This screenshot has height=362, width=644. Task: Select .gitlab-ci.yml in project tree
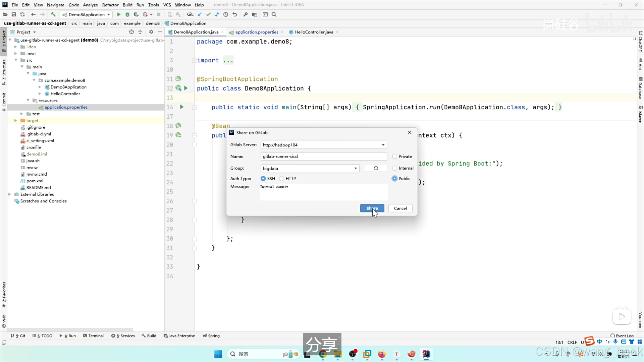[x=39, y=134]
